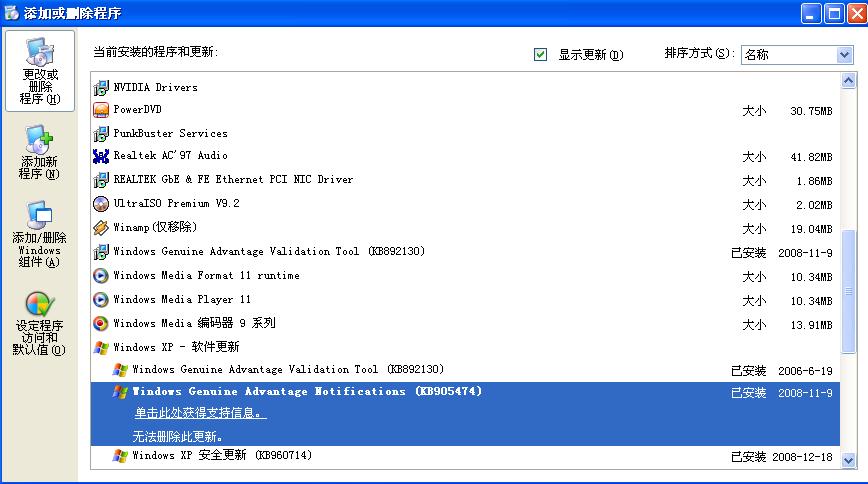868x484 pixels.
Task: Select Windows Media Format 11 runtime entry
Action: click(x=206, y=275)
